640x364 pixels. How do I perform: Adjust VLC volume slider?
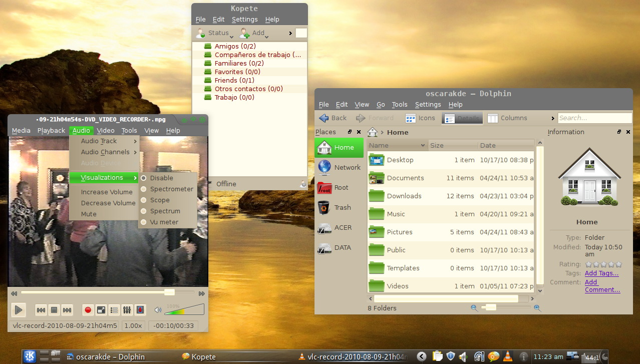184,309
